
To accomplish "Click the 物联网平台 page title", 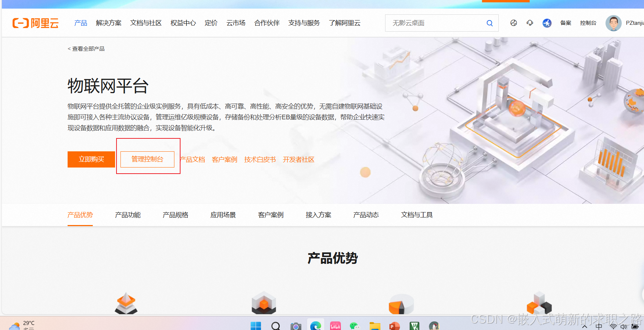I will pyautogui.click(x=108, y=86).
